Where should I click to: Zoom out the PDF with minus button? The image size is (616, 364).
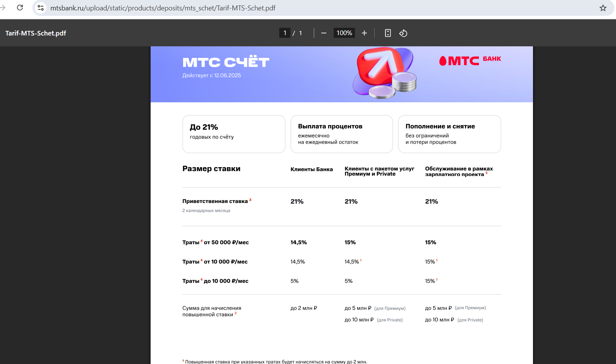[x=324, y=33]
